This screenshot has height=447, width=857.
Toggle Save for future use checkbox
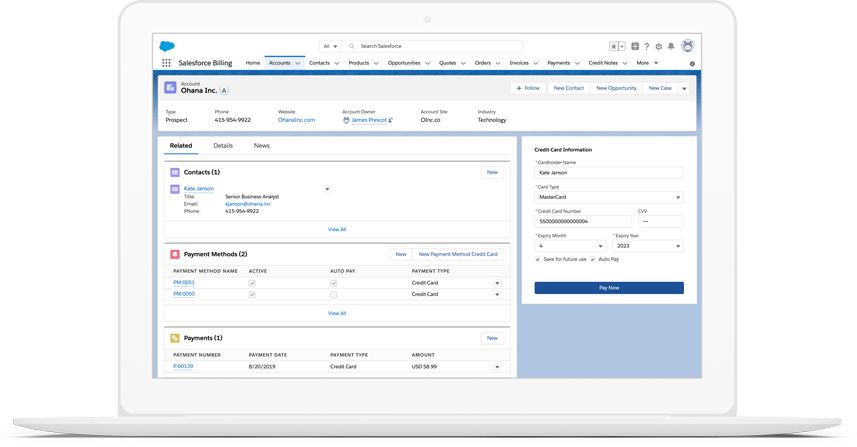(538, 260)
